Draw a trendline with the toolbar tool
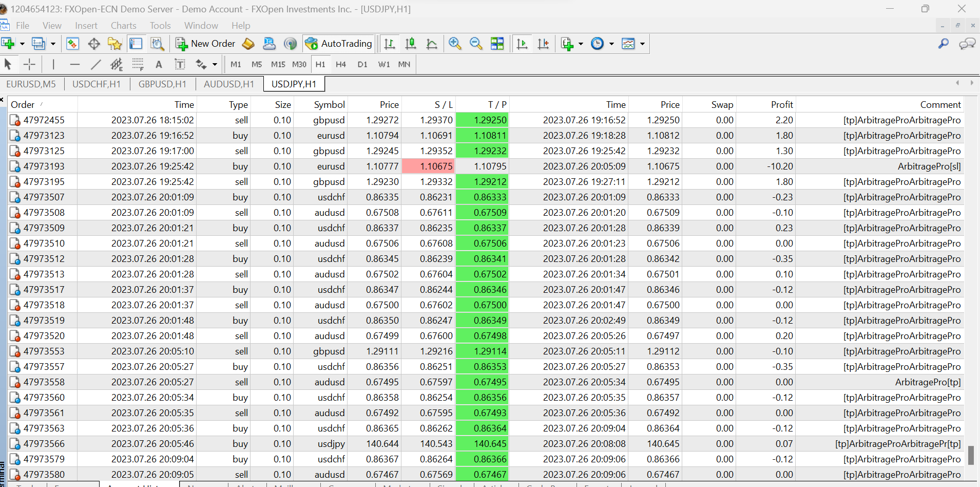 (x=95, y=64)
